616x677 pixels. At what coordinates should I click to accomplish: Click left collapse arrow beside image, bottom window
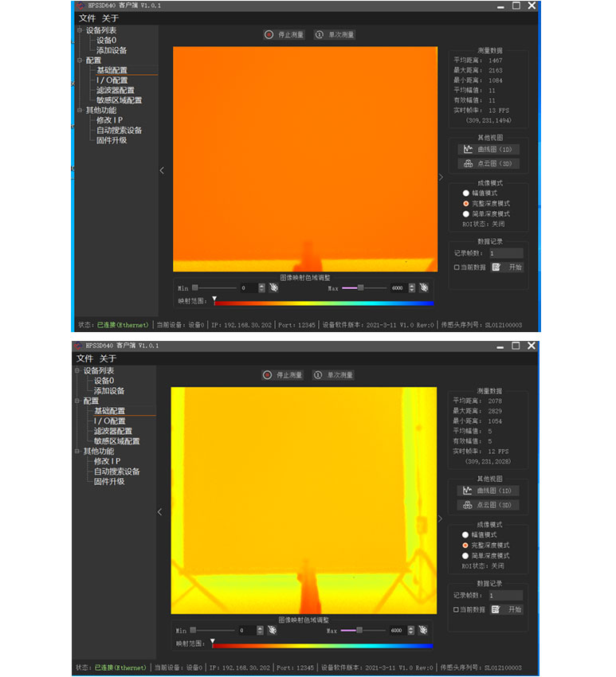159,512
